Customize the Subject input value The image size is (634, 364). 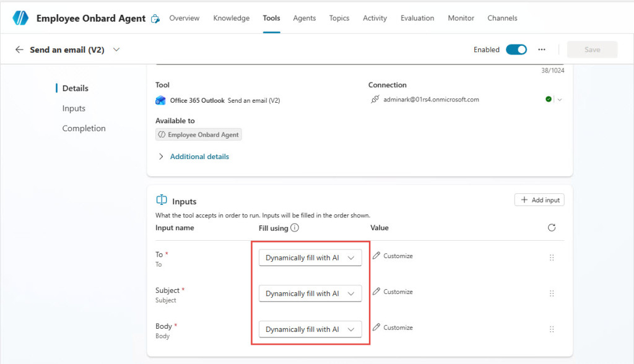point(393,292)
